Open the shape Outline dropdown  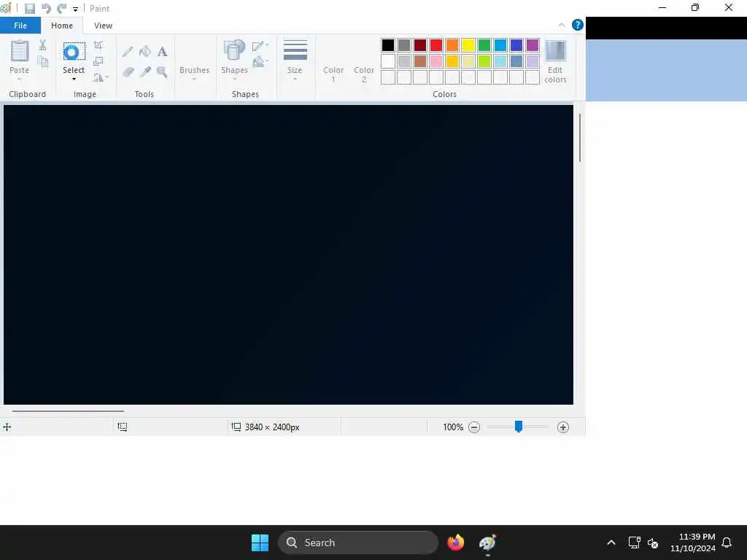coord(260,46)
